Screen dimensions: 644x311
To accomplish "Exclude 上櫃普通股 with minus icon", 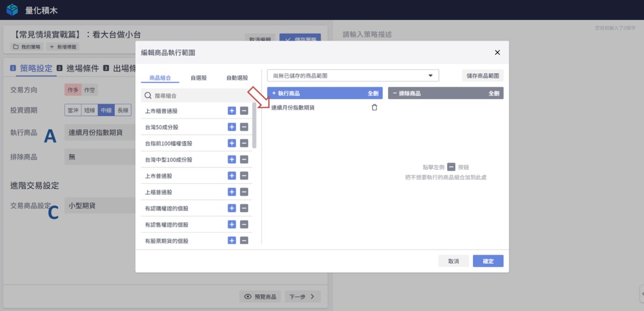I will 244,192.
